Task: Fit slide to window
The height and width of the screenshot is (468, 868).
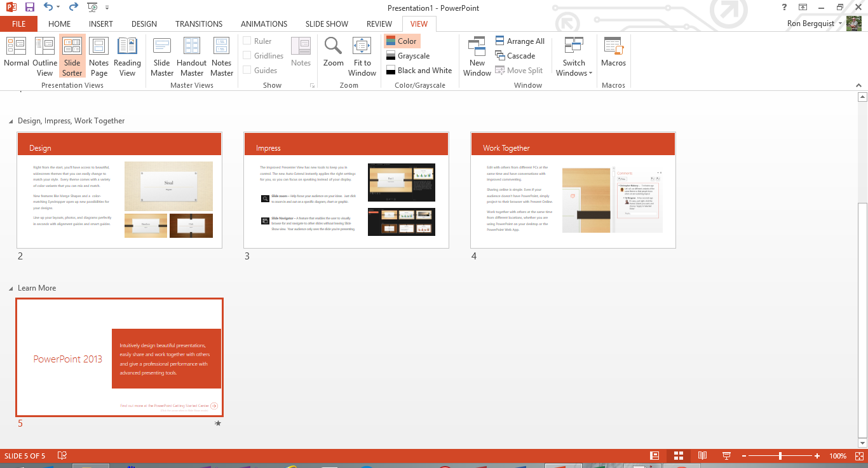Action: (x=362, y=56)
